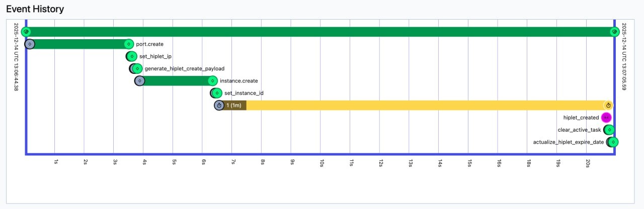The image size is (644, 209).
Task: Click the workflow completed icon at top right
Action: point(614,32)
